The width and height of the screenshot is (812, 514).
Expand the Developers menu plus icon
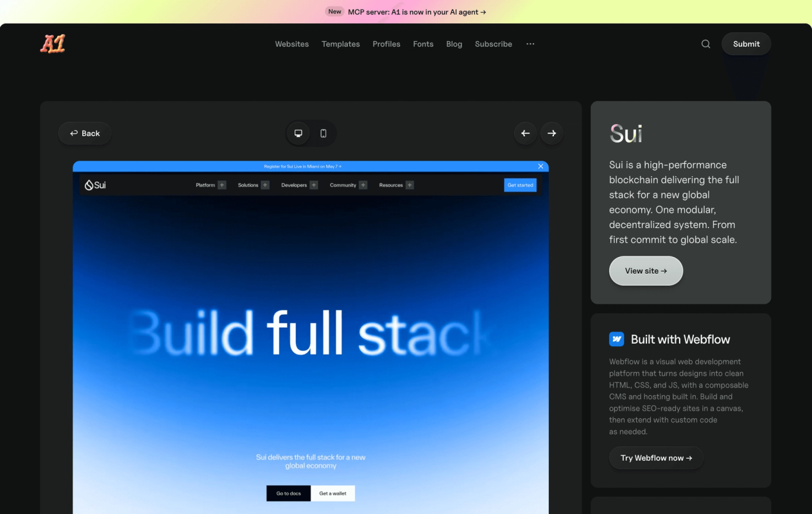[x=314, y=185]
